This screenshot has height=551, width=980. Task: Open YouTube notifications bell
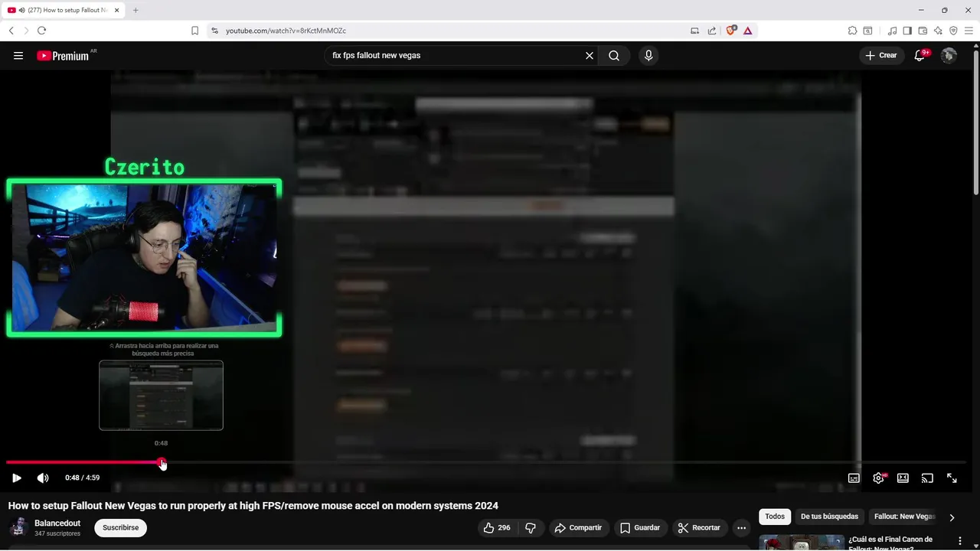tap(920, 55)
